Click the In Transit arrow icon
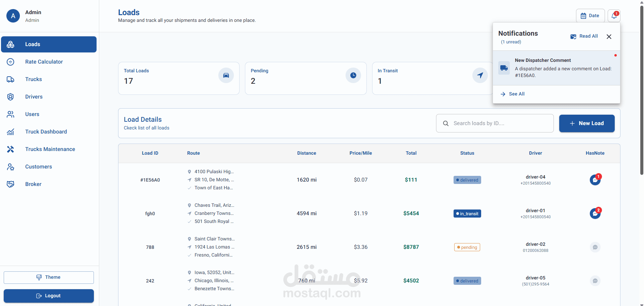The width and height of the screenshot is (644, 306). click(x=480, y=75)
